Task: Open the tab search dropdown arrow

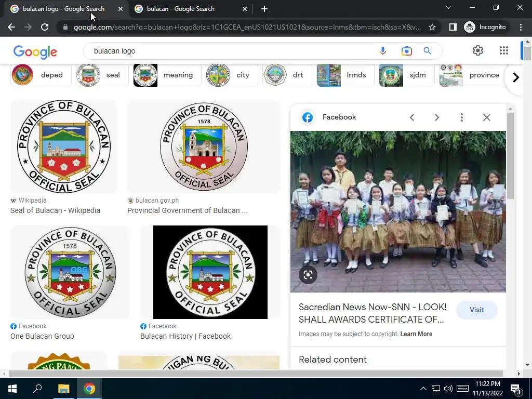Action: (x=448, y=7)
